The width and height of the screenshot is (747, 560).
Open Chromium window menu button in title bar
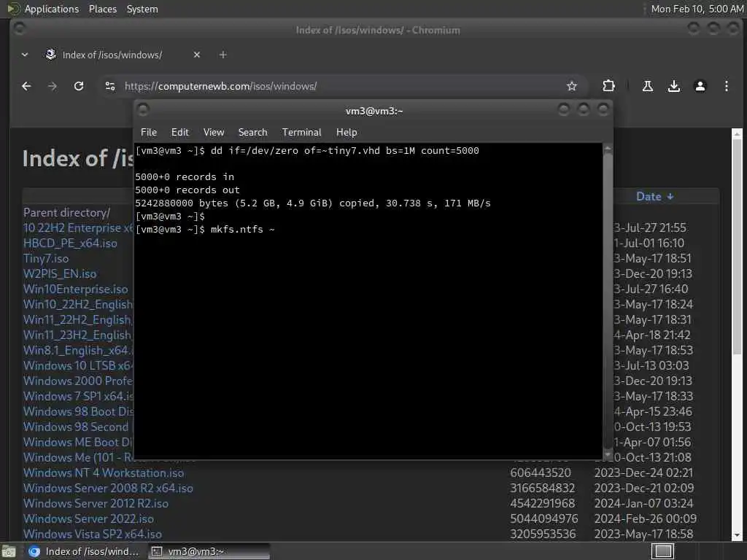point(19,29)
